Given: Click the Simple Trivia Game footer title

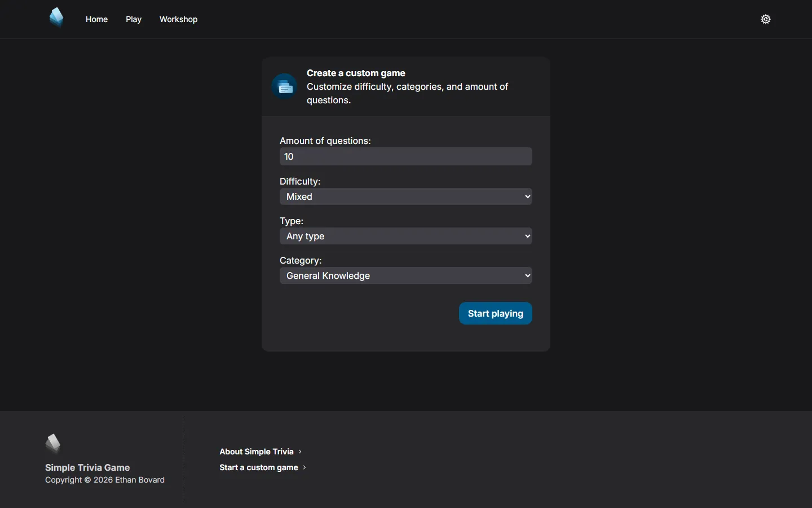Looking at the screenshot, I should tap(87, 467).
